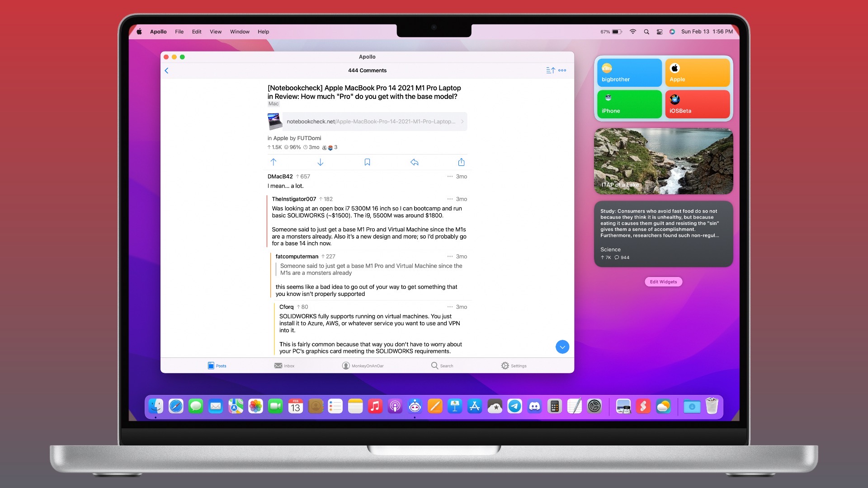868x488 pixels.
Task: Open Telegram from the Dock
Action: coord(514,406)
